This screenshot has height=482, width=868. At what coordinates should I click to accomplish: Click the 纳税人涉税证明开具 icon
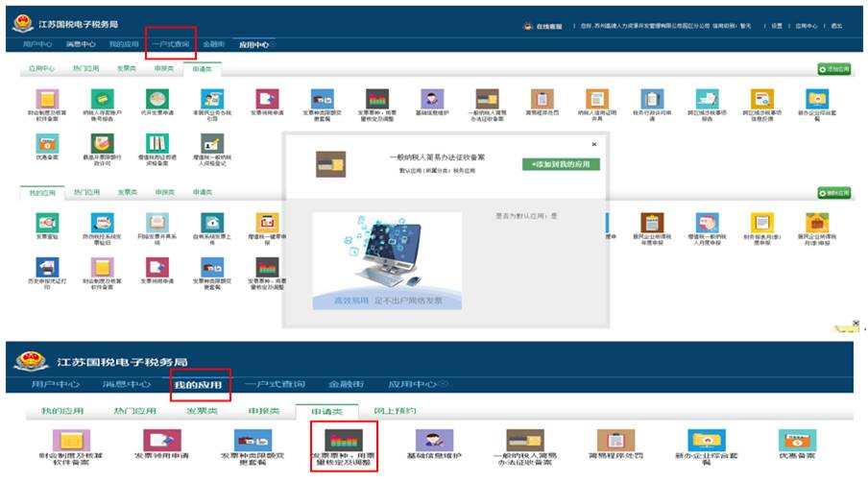pos(596,101)
